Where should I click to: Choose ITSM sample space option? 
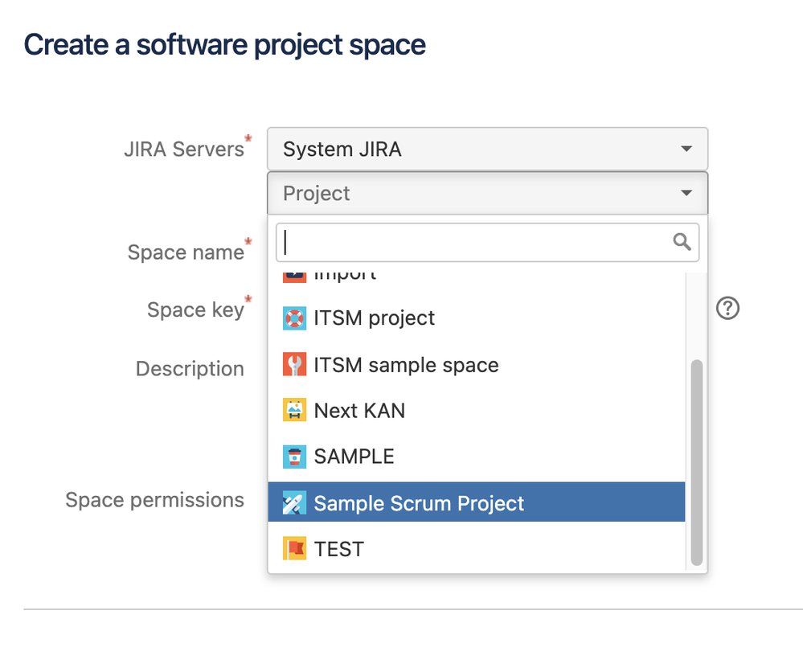pyautogui.click(x=406, y=365)
